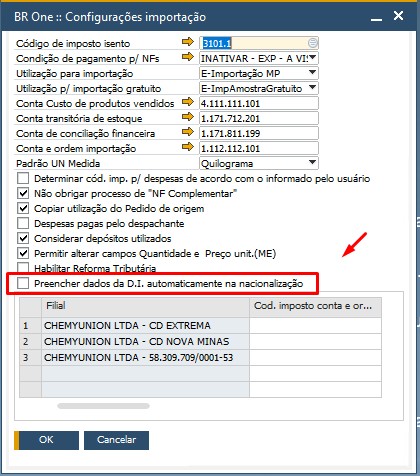The image size is (420, 476).
Task: Open link arrow for Condição de pagamento p/ NFs
Action: (188, 57)
